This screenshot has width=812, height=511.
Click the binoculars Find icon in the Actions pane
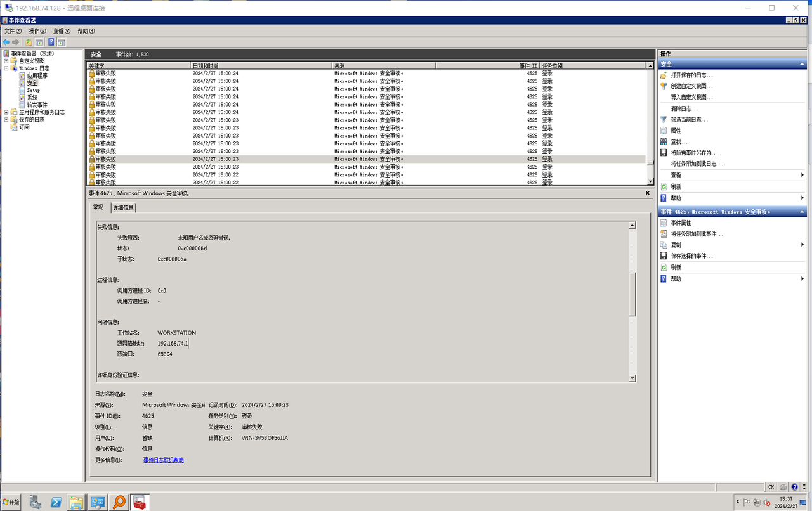coord(664,142)
